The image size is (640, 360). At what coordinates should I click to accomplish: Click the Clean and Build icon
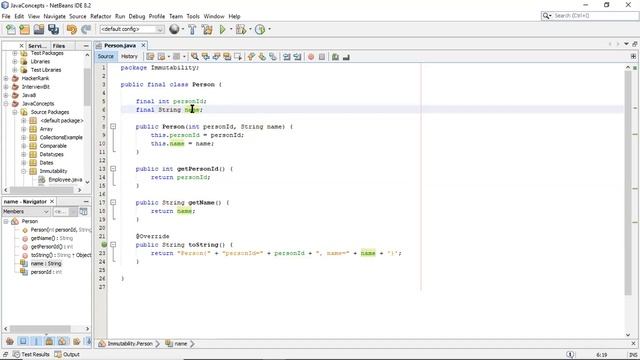tap(207, 29)
